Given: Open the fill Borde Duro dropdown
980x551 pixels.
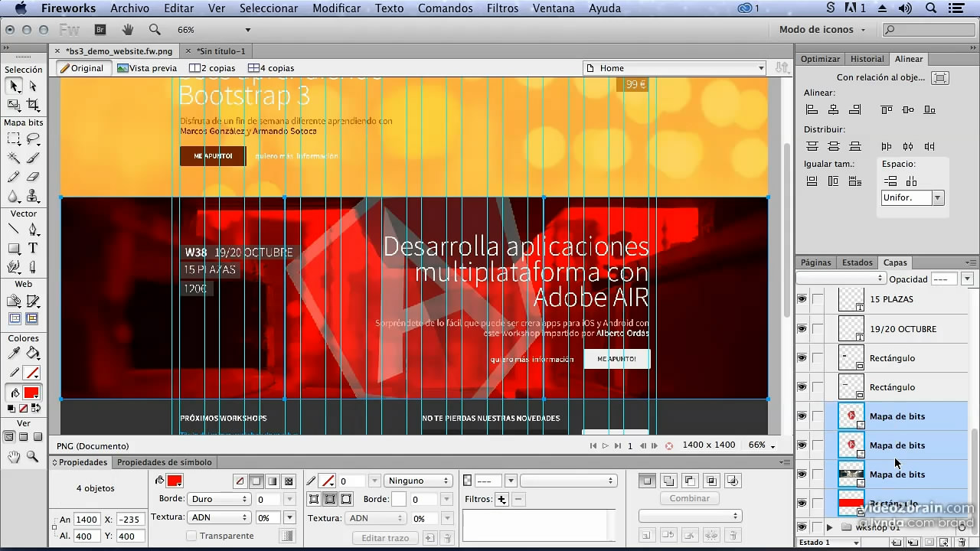Looking at the screenshot, I should (220, 499).
